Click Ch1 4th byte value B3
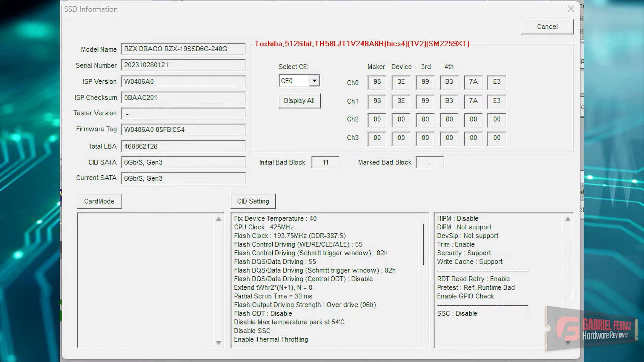 (449, 101)
